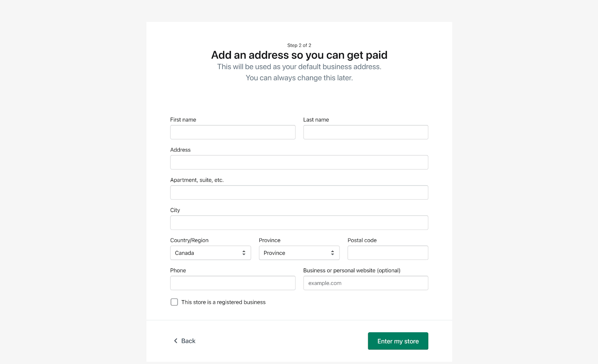Select the Address input field
This screenshot has width=598, height=364.
[299, 162]
